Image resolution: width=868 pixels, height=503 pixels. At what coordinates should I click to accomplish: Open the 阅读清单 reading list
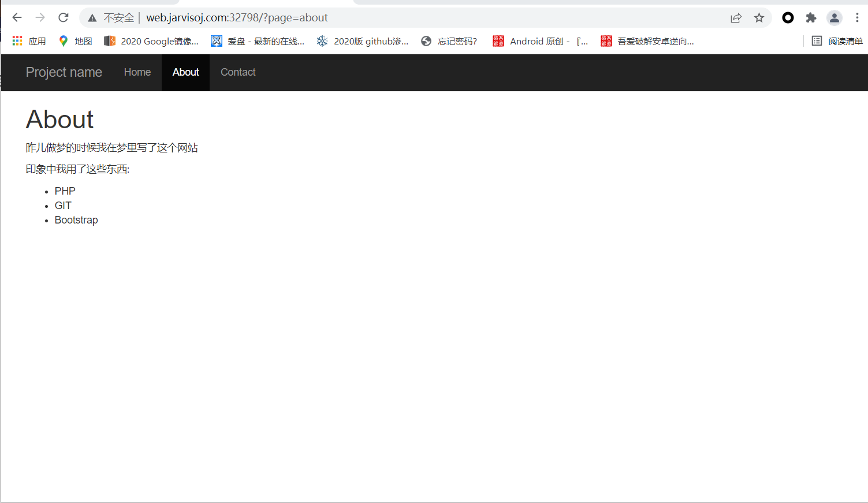[x=837, y=41]
